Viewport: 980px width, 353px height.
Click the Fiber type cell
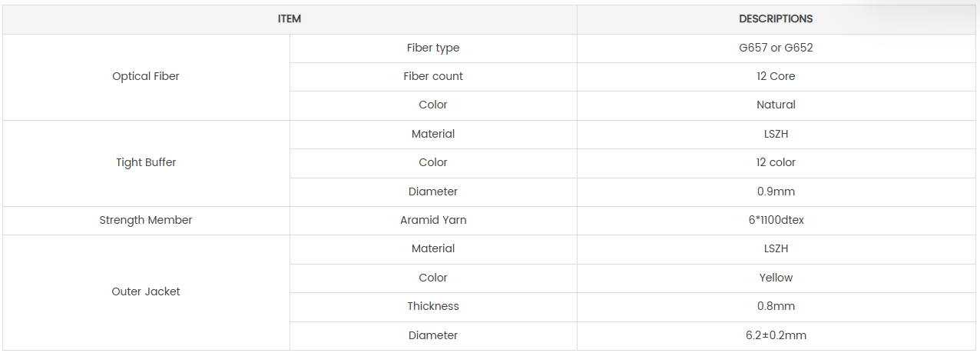click(433, 48)
